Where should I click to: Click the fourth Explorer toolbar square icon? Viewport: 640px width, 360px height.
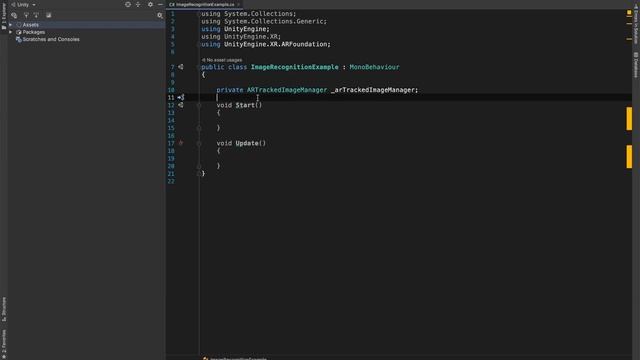click(49, 16)
